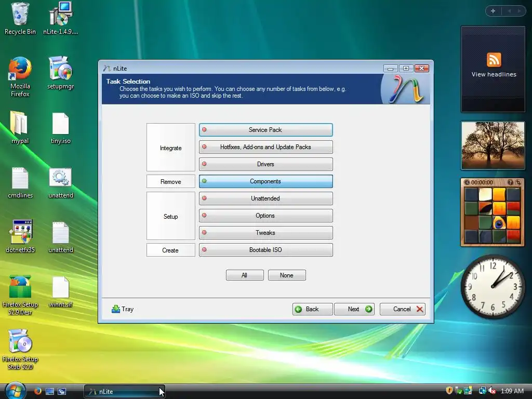Toggle the Drivers task
532x399 pixels.
pos(265,164)
